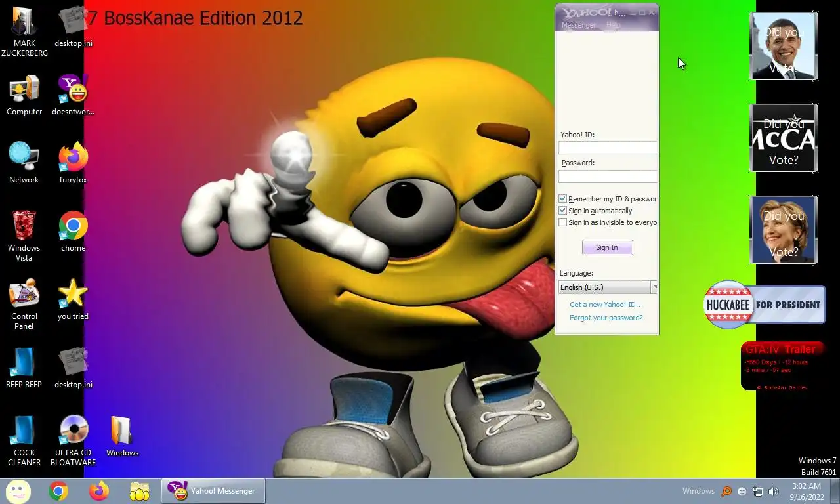Click the orange magnifier tray icon
840x504 pixels.
[726, 491]
